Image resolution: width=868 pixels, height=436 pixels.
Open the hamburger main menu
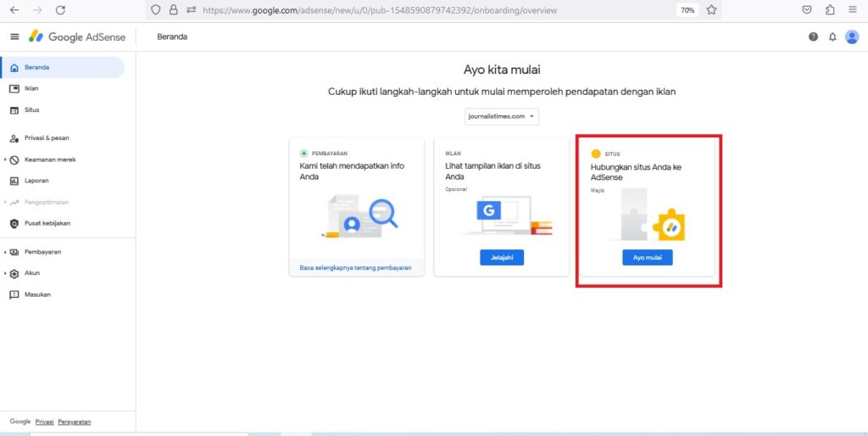[14, 37]
